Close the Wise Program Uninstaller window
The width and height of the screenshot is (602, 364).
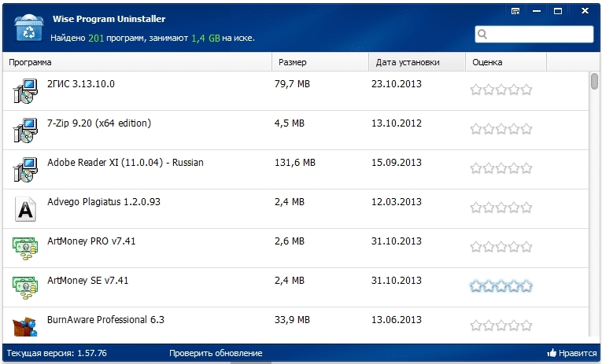click(585, 11)
